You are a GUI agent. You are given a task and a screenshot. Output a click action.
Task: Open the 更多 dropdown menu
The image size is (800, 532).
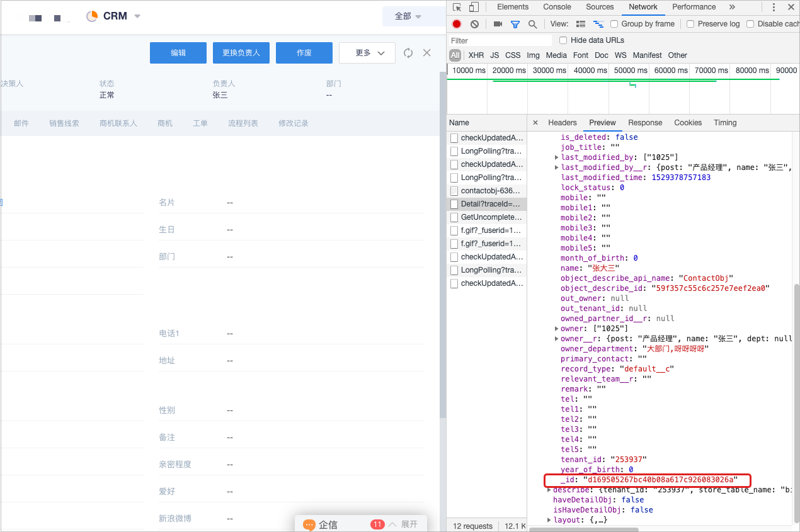(367, 53)
